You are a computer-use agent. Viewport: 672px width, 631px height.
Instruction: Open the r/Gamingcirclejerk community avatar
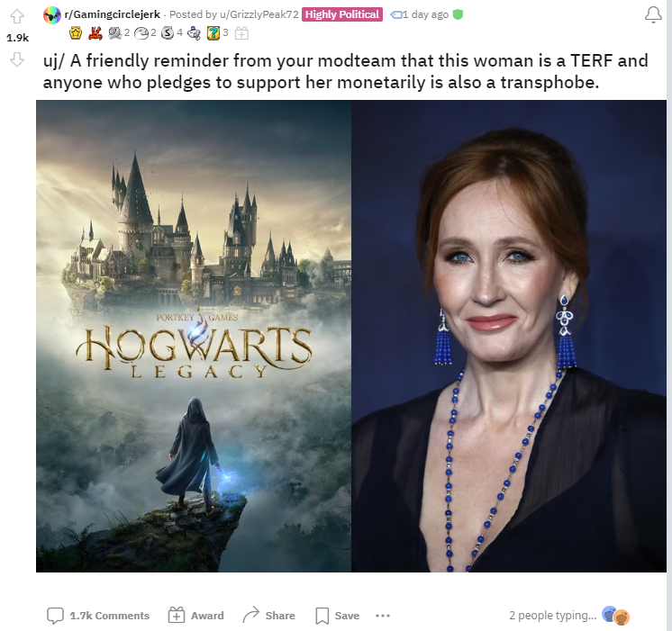pyautogui.click(x=52, y=15)
